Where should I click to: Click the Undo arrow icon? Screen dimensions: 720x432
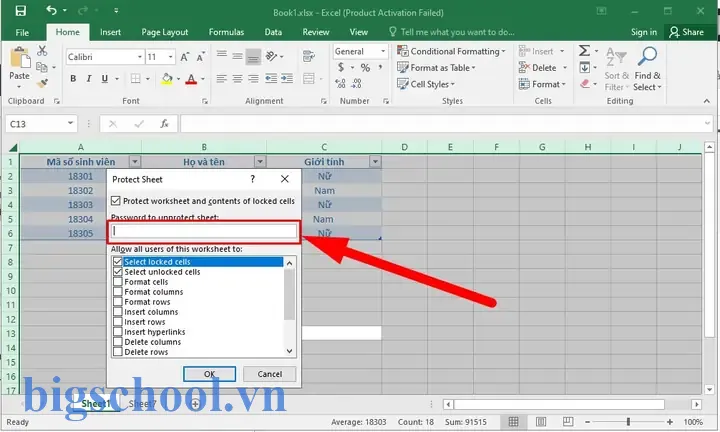pos(51,10)
